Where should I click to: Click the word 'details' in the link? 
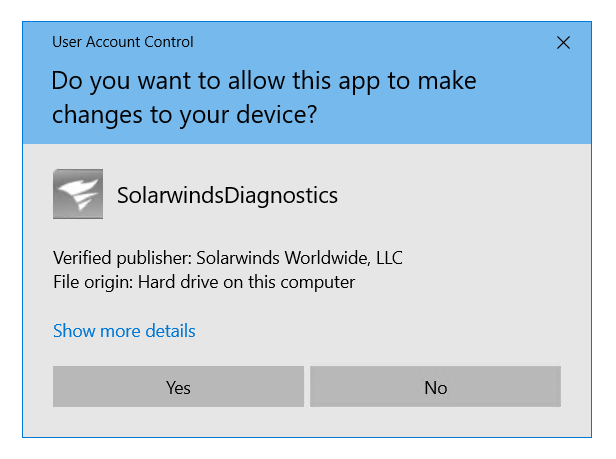click(x=170, y=331)
